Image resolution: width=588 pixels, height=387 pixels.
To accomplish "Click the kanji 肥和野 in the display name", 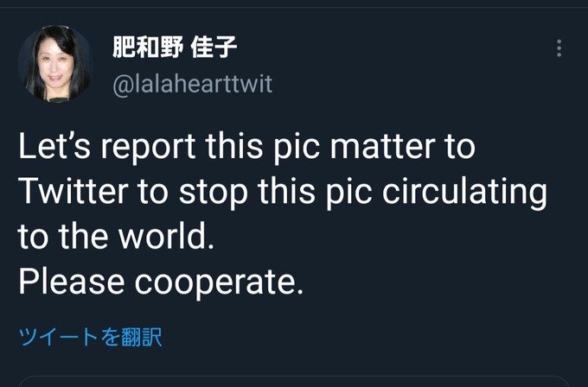I will tap(148, 48).
